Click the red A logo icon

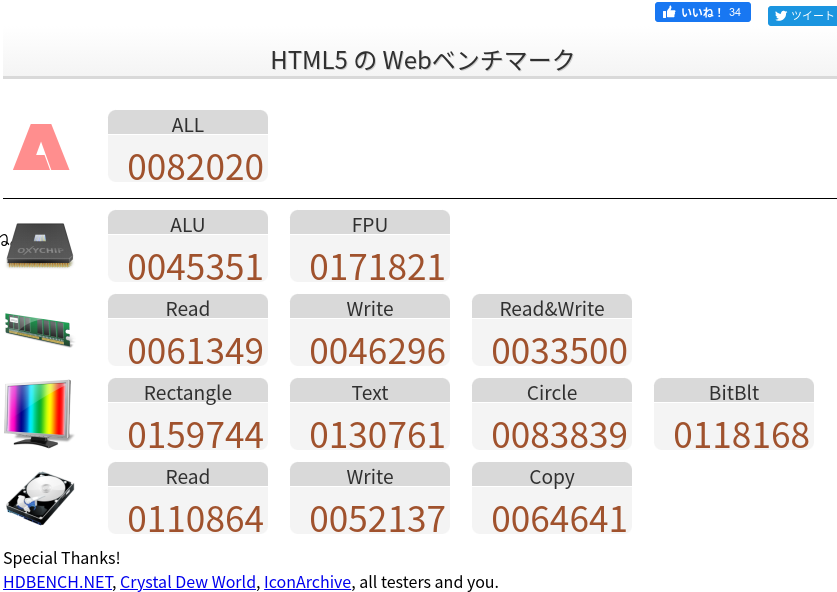(x=41, y=147)
